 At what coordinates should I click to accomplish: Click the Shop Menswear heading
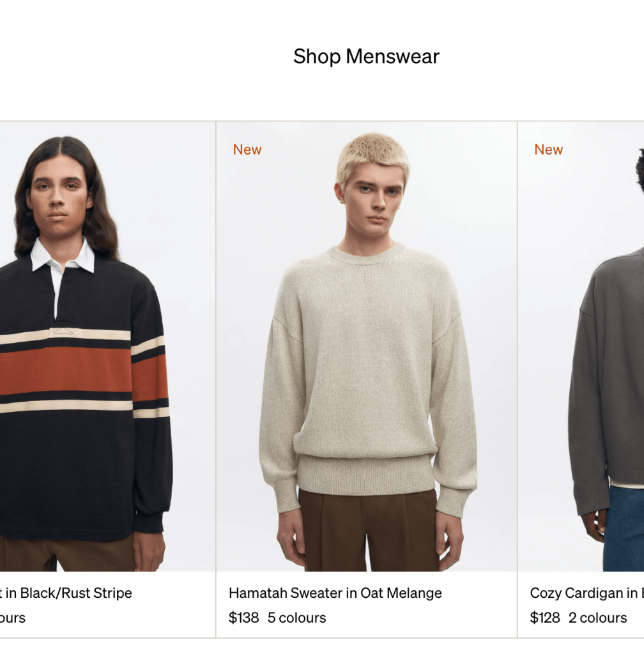(x=366, y=56)
